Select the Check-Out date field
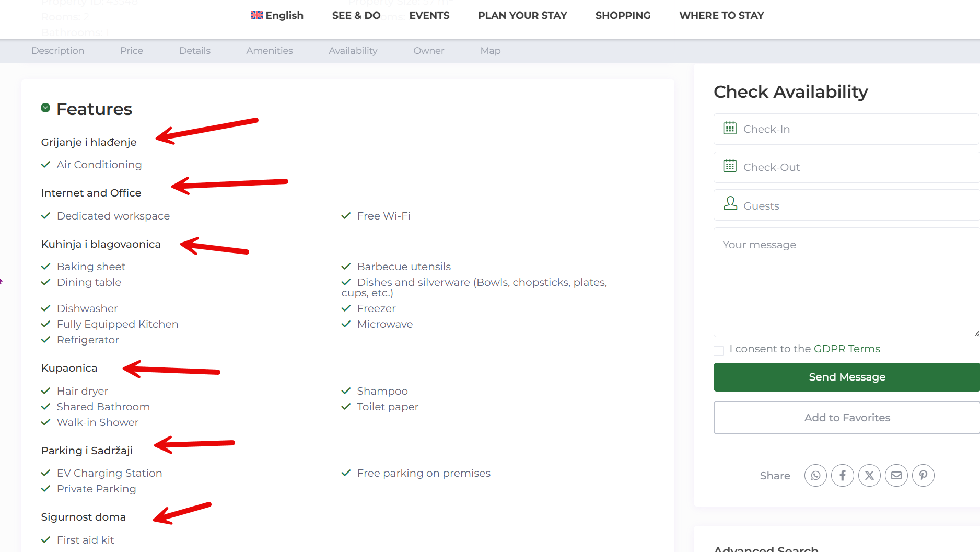This screenshot has width=980, height=552. tap(846, 167)
